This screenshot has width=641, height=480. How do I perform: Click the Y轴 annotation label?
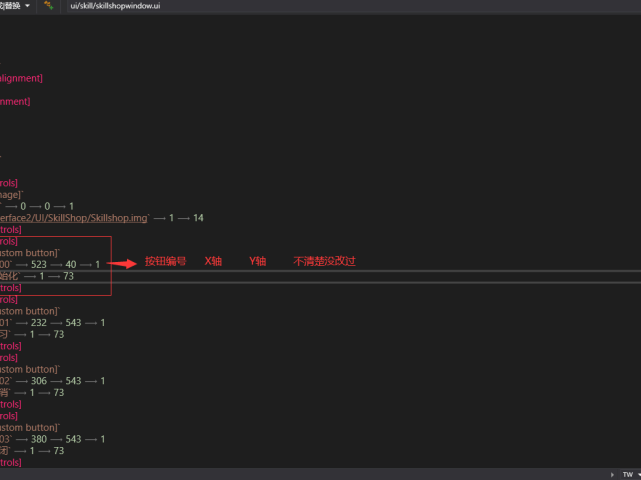[x=257, y=262]
